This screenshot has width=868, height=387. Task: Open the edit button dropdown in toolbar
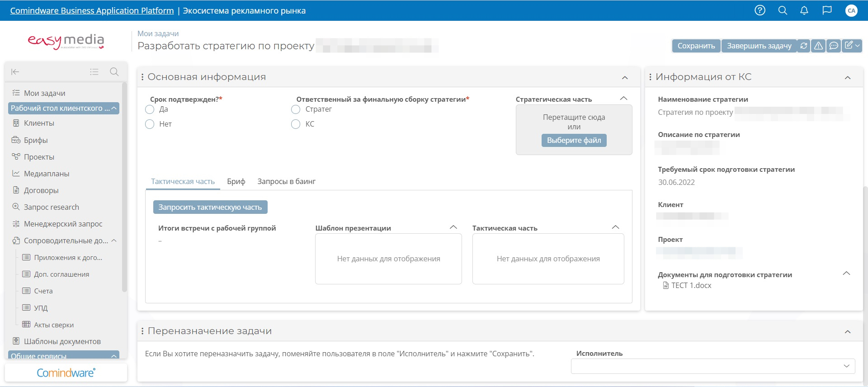[852, 46]
